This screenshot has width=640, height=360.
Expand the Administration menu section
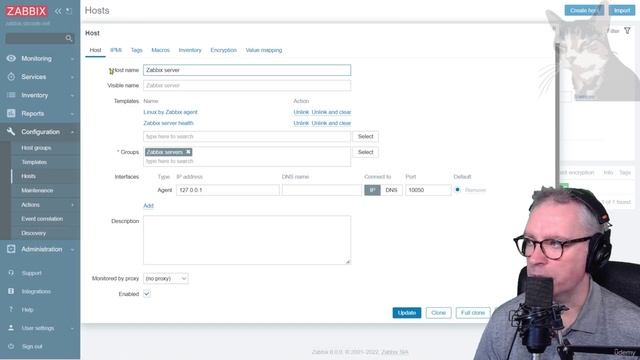click(x=72, y=249)
